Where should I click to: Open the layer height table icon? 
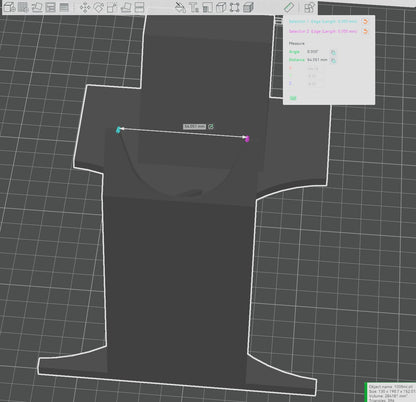tap(64, 7)
